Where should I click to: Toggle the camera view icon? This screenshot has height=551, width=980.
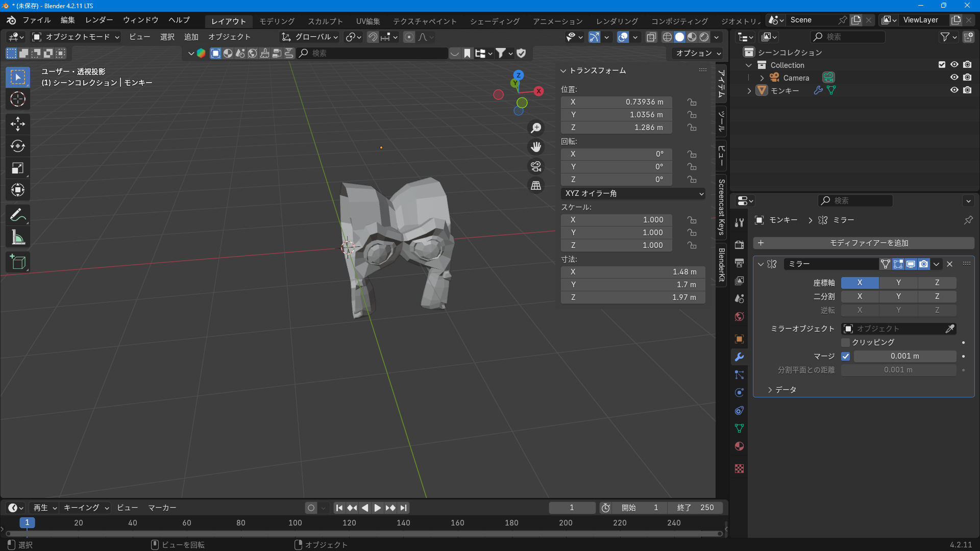[x=536, y=166]
